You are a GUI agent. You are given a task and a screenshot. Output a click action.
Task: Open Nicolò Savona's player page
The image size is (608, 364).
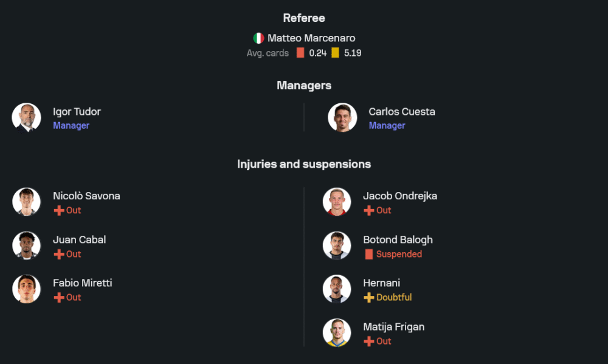tap(86, 196)
